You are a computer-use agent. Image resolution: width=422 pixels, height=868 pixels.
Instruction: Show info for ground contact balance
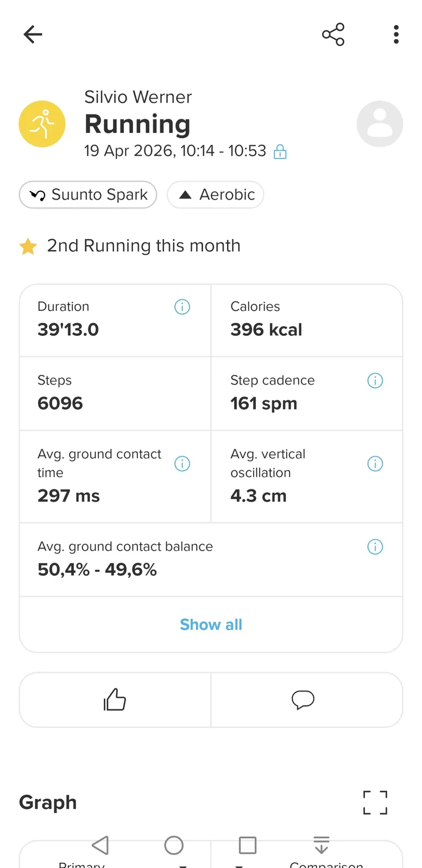coord(375,547)
